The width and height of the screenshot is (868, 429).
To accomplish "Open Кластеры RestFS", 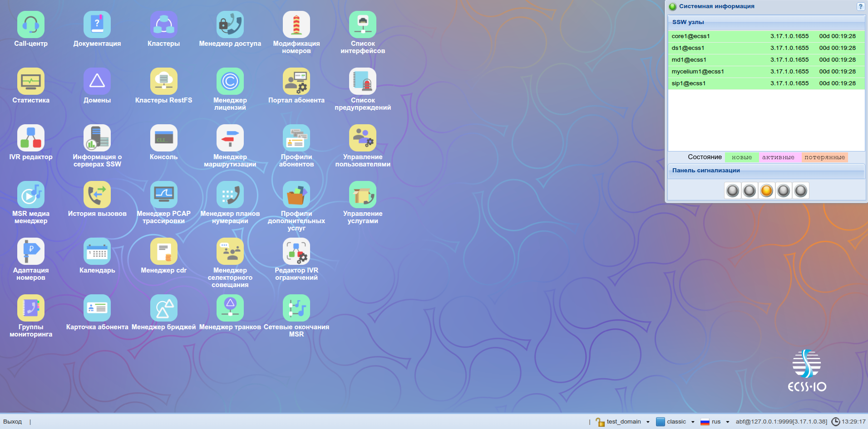I will 164,81.
